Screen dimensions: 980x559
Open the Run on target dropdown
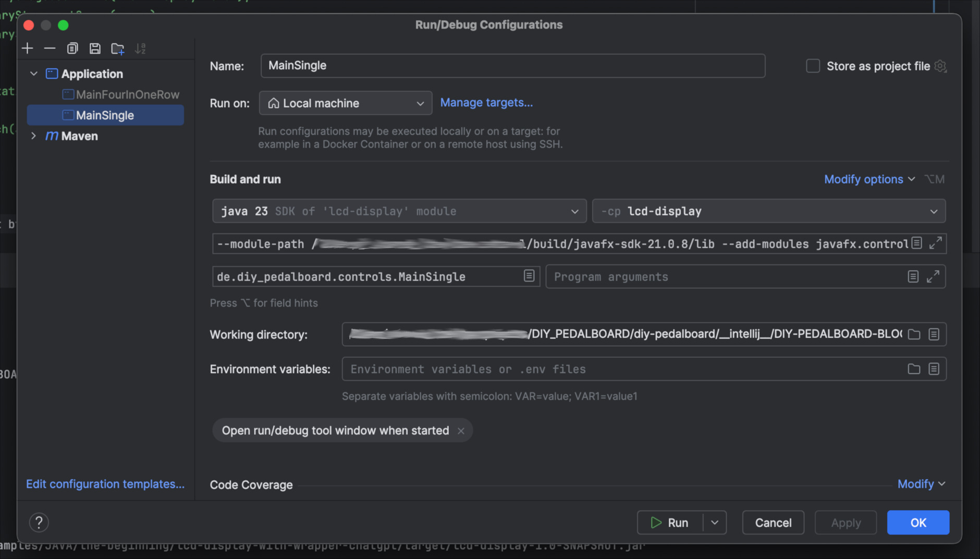tap(419, 103)
